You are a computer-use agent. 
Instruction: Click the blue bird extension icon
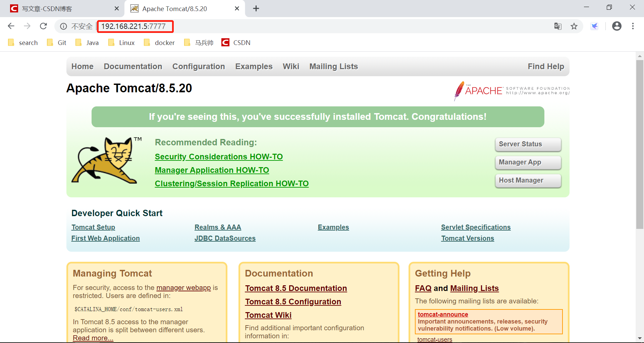tap(595, 26)
